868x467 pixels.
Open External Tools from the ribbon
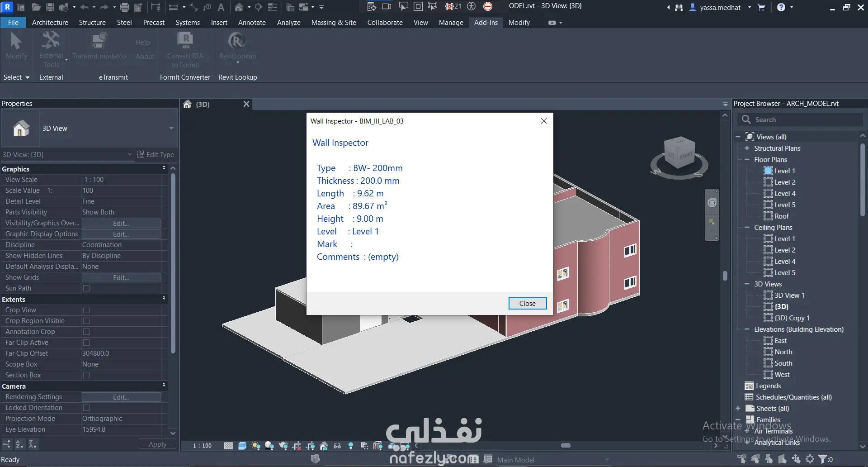coord(52,50)
